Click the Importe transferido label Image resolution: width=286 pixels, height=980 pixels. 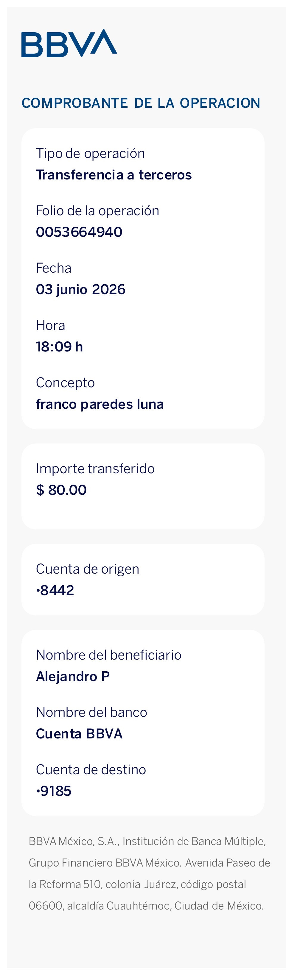click(95, 469)
